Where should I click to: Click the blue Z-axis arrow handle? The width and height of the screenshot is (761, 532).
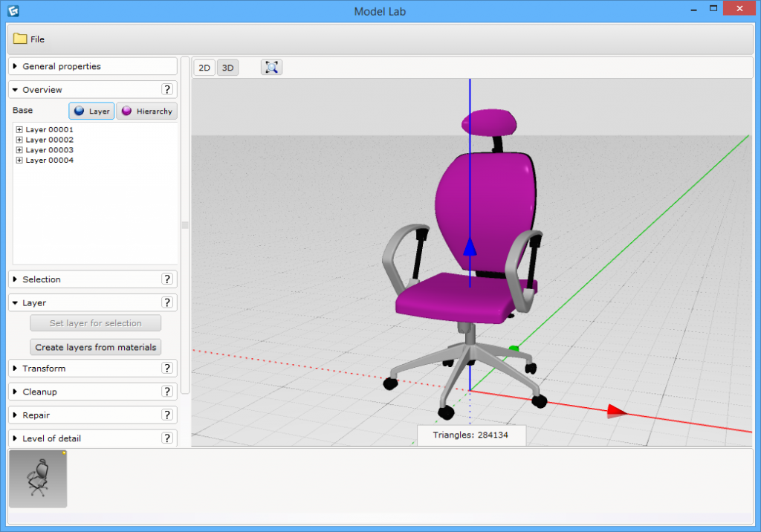point(470,247)
